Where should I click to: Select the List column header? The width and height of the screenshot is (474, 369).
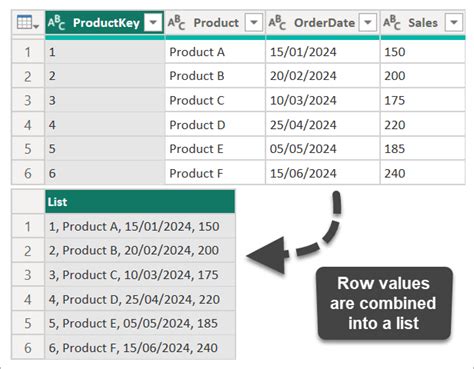coord(140,202)
